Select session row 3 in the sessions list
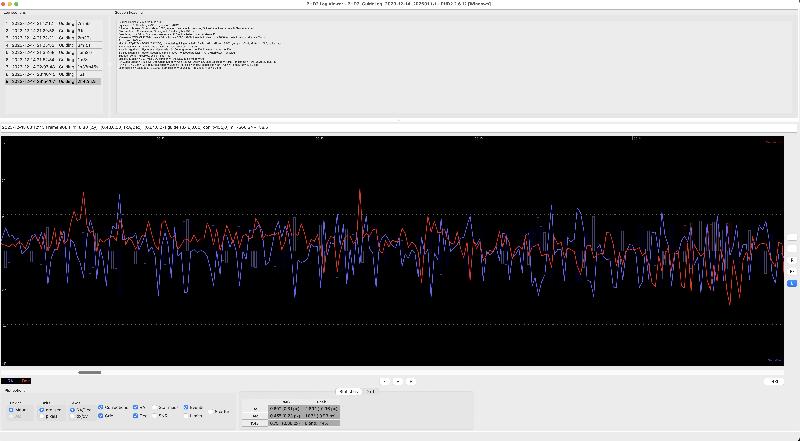The width and height of the screenshot is (800, 441). [x=53, y=38]
